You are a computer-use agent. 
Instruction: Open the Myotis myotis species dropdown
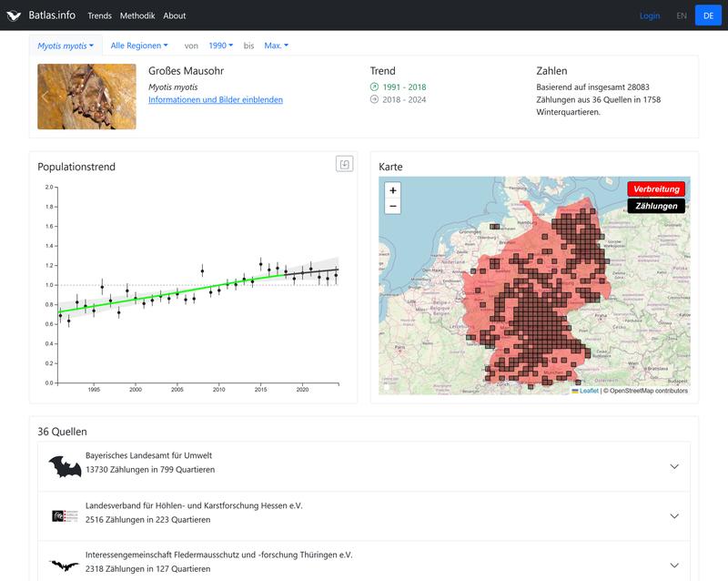point(66,46)
